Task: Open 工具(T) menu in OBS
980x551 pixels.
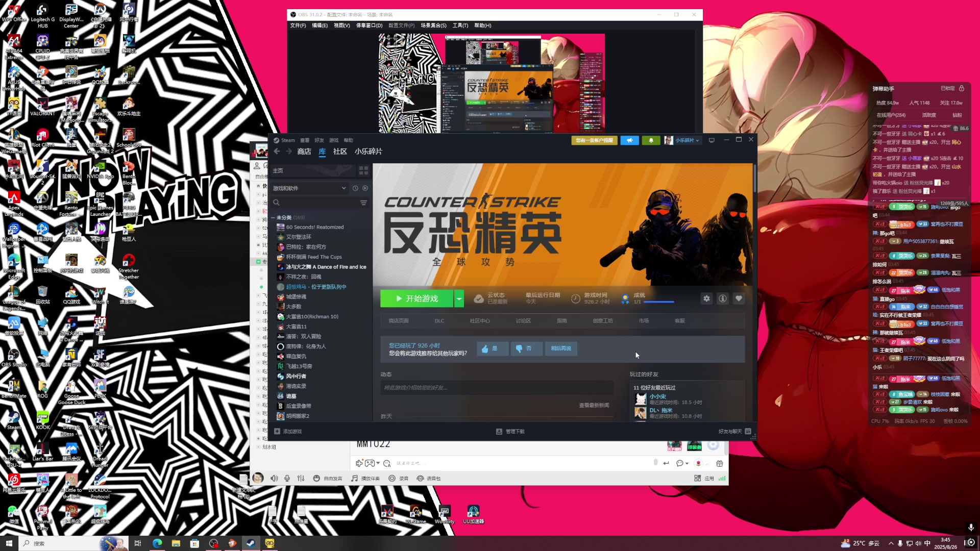Action: click(460, 26)
